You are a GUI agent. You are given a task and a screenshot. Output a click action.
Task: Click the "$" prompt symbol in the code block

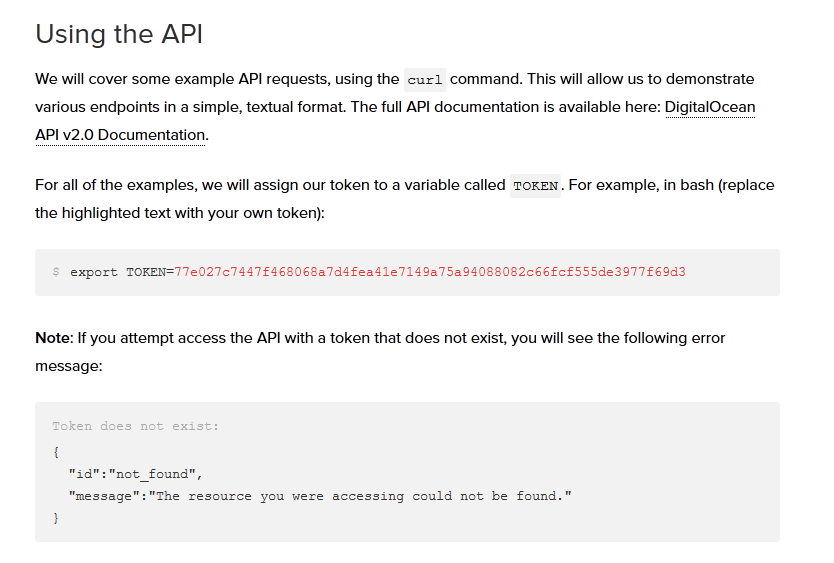[x=56, y=272]
